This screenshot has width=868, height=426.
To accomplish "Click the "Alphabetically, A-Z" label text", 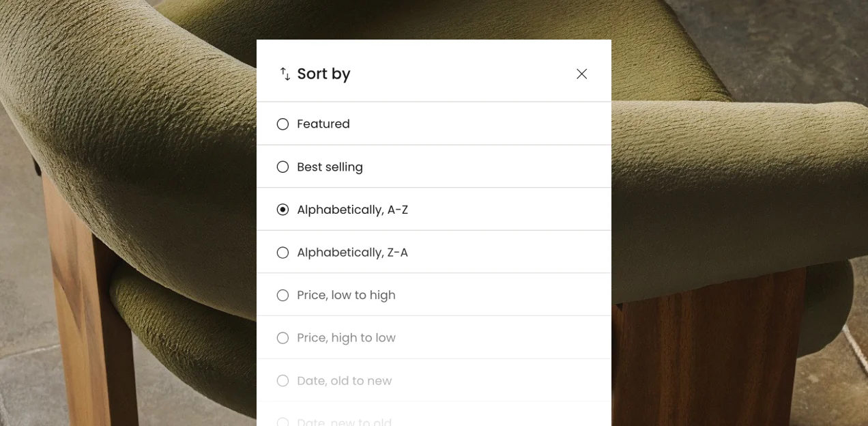I will click(x=352, y=210).
